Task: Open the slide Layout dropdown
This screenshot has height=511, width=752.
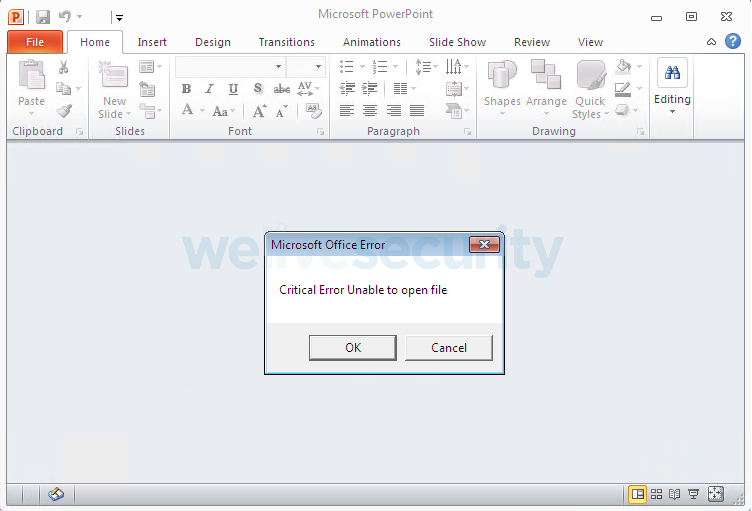Action: click(150, 66)
